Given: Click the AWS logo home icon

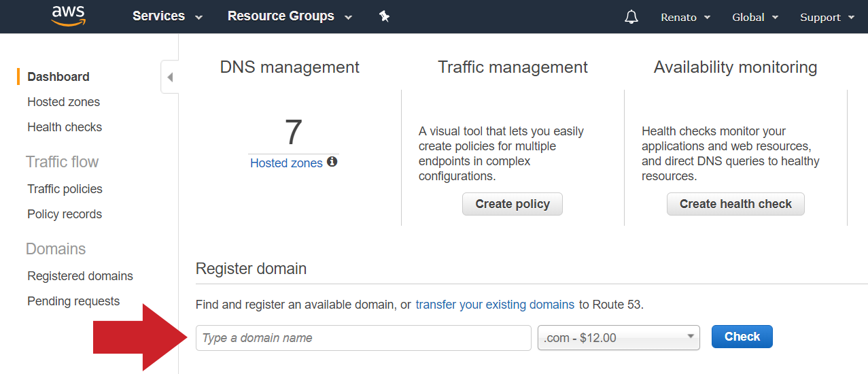Looking at the screenshot, I should tap(67, 16).
